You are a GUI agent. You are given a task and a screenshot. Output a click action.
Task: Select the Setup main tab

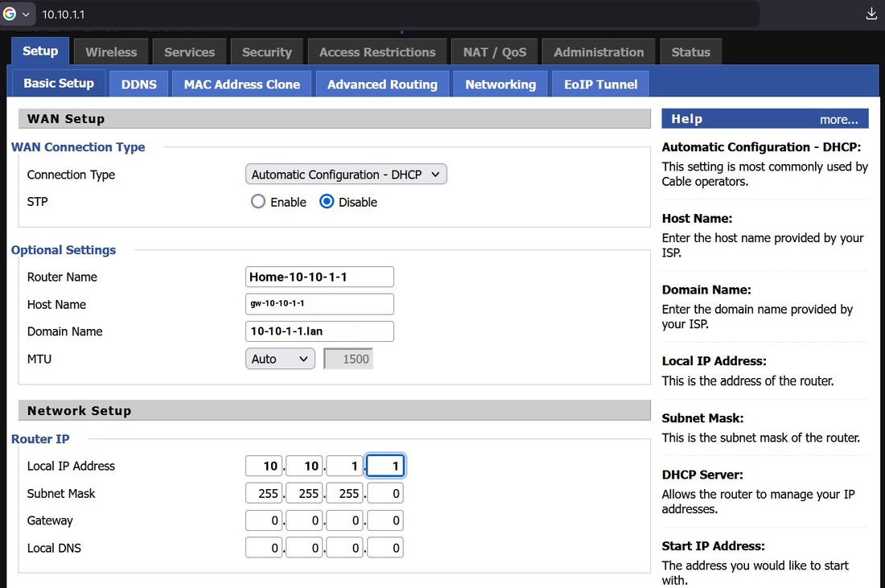[x=40, y=51]
